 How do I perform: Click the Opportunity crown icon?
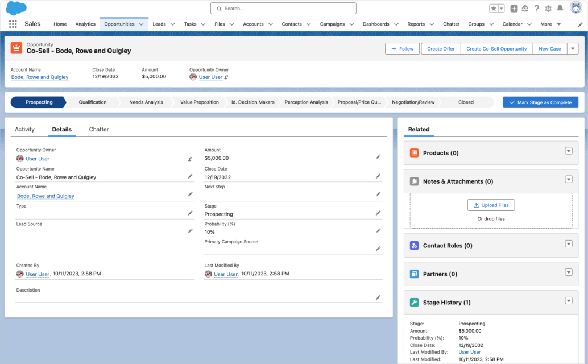pos(16,48)
